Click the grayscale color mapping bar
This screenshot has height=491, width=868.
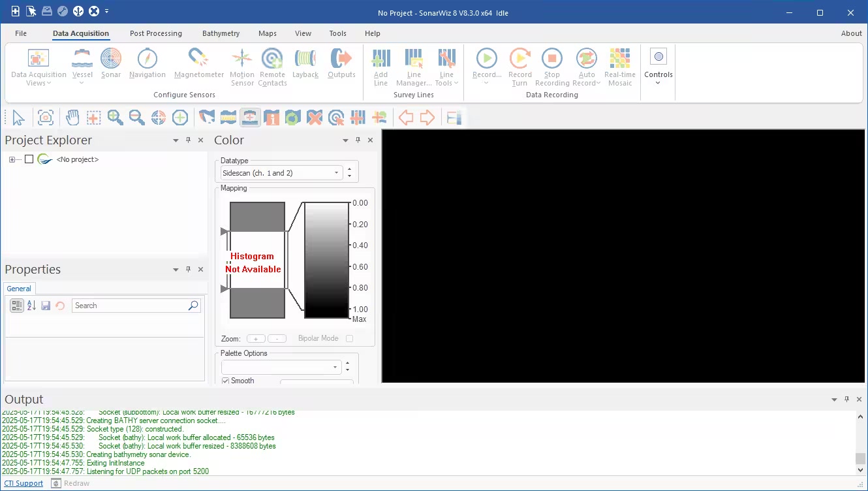326,260
